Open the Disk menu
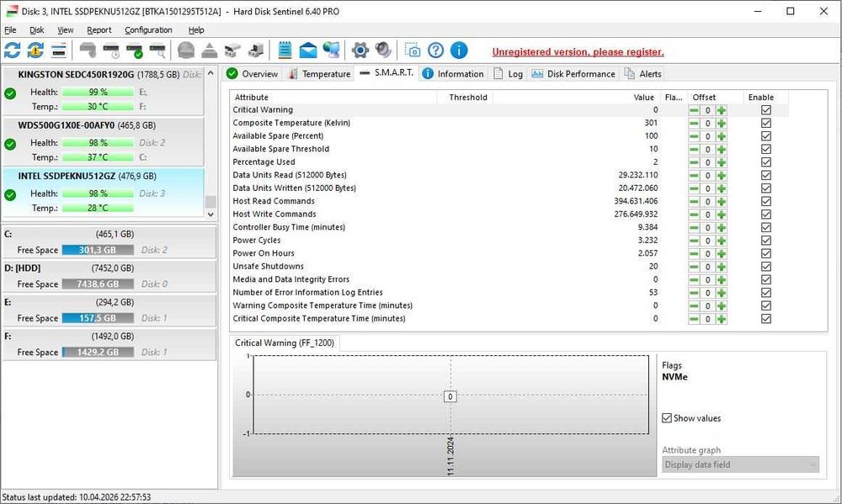 (36, 30)
